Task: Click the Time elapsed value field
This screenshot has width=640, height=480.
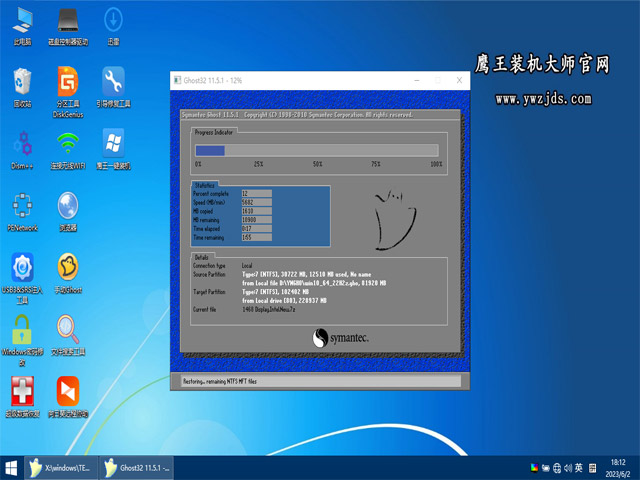Action: pos(257,229)
